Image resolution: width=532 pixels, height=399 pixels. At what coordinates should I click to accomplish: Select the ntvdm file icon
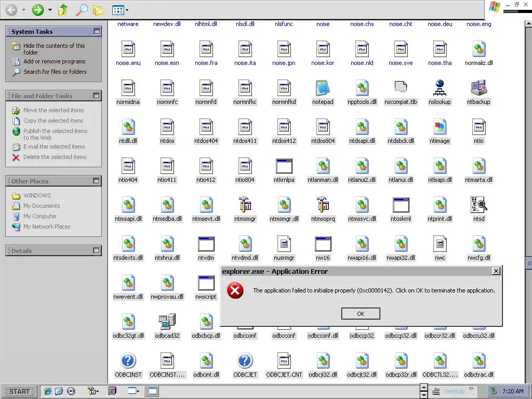click(x=206, y=244)
